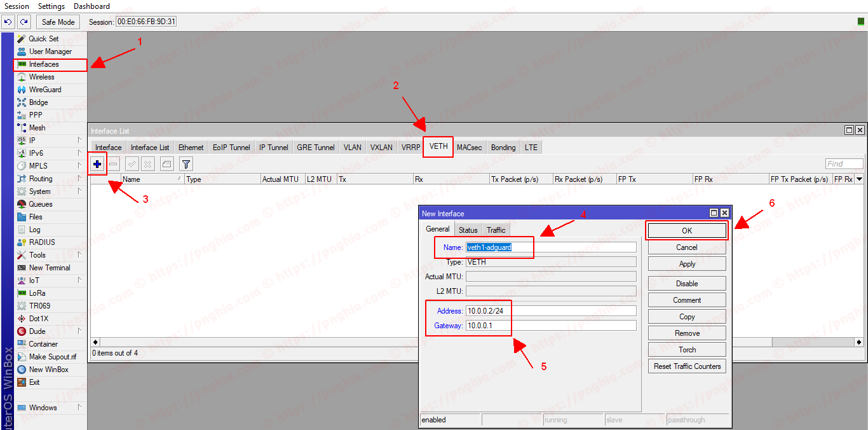
Task: Expand the IoT submenu
Action: coord(79,280)
